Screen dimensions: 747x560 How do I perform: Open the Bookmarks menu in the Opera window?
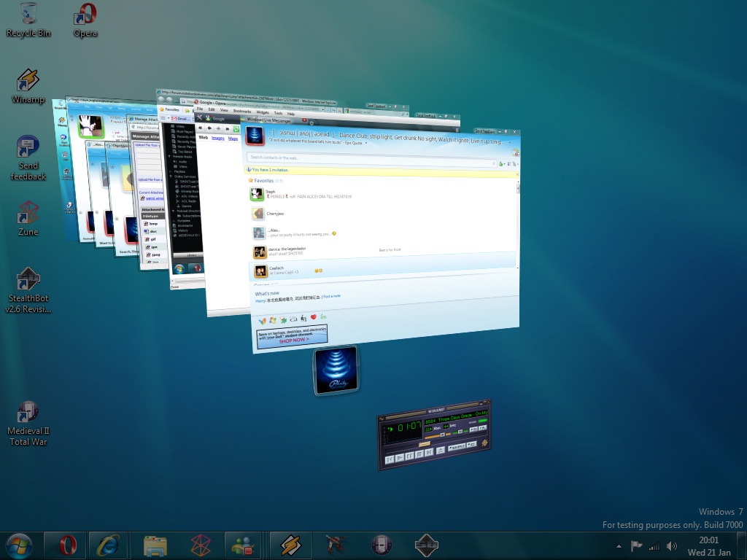click(242, 111)
